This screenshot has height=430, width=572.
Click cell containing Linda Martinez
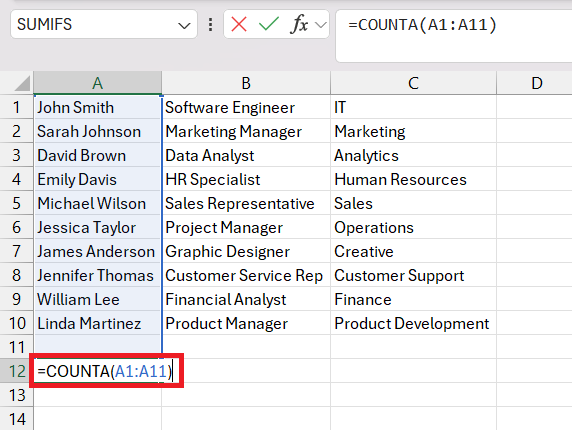click(x=98, y=323)
